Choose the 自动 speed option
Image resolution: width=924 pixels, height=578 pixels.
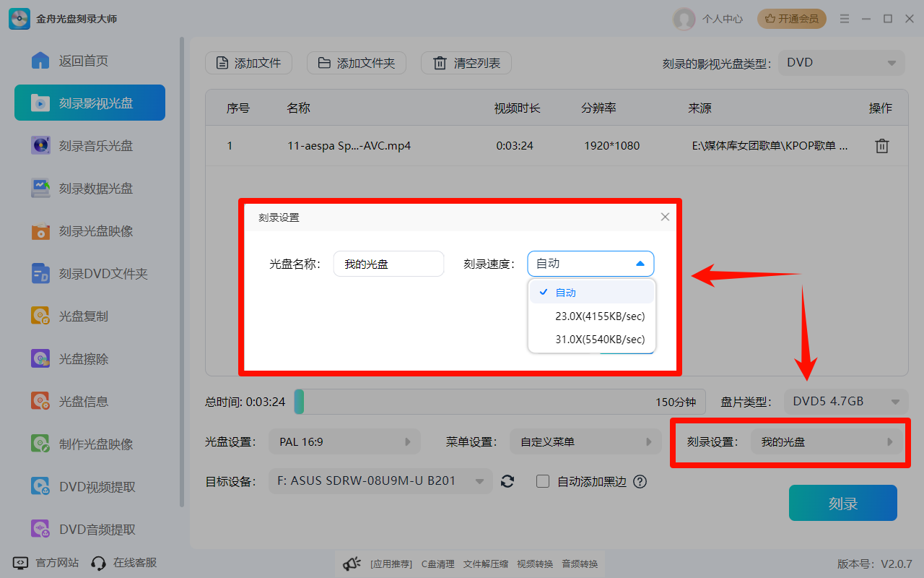(x=591, y=293)
